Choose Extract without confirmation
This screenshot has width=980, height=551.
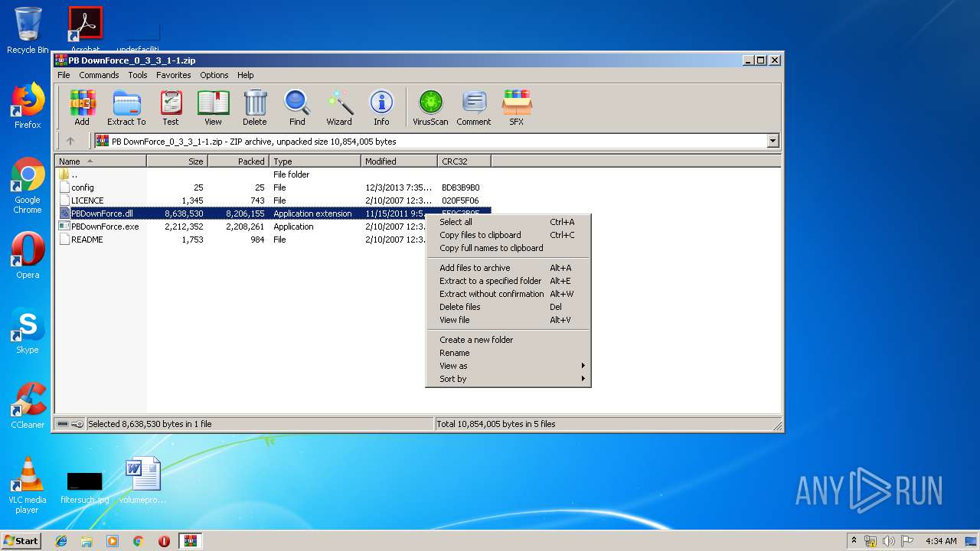[x=508, y=294]
